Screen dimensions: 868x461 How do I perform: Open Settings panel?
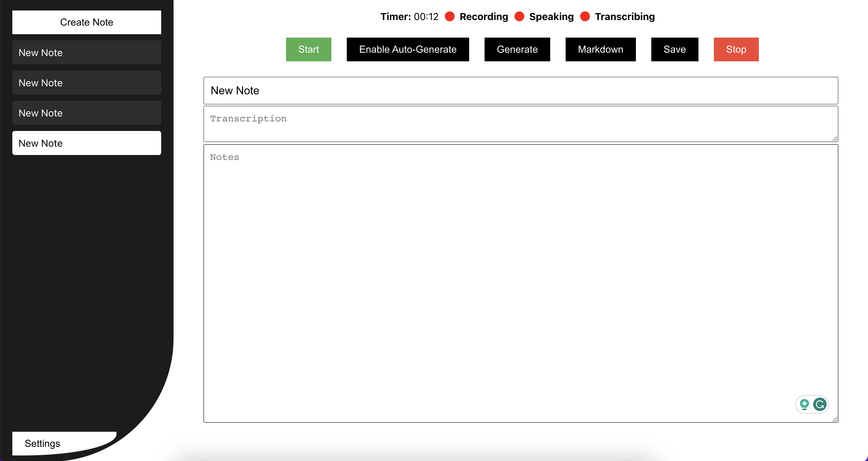[43, 443]
